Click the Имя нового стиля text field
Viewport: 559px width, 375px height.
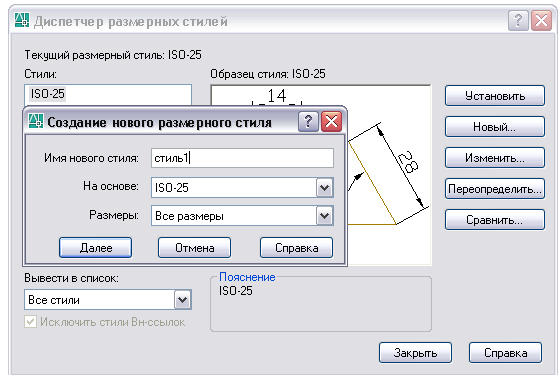(x=242, y=158)
